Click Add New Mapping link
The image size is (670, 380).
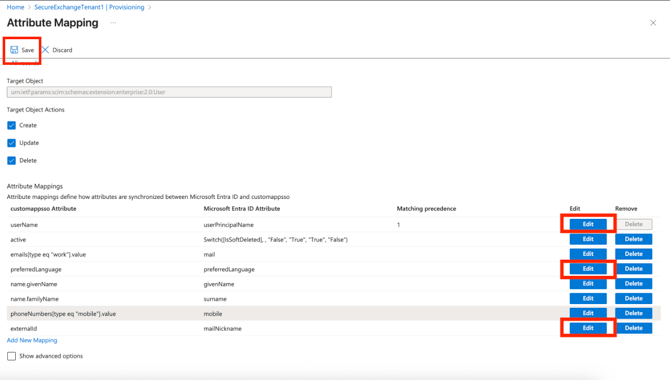click(x=32, y=340)
